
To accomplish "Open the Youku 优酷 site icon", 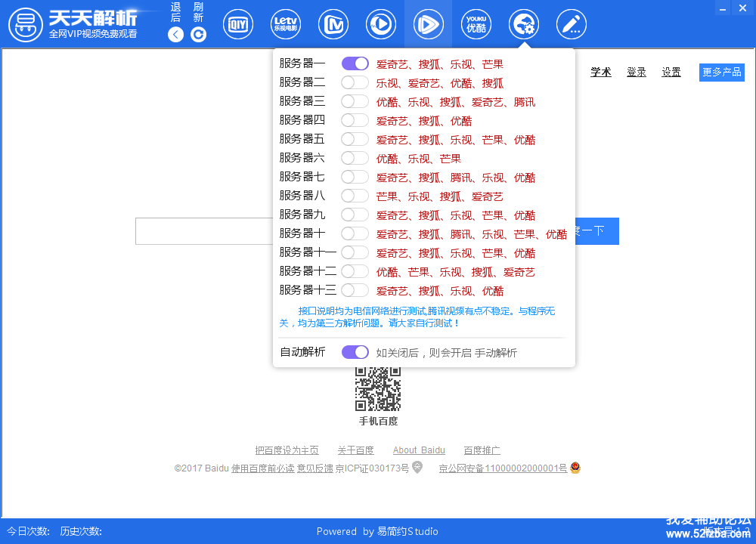I will click(476, 24).
